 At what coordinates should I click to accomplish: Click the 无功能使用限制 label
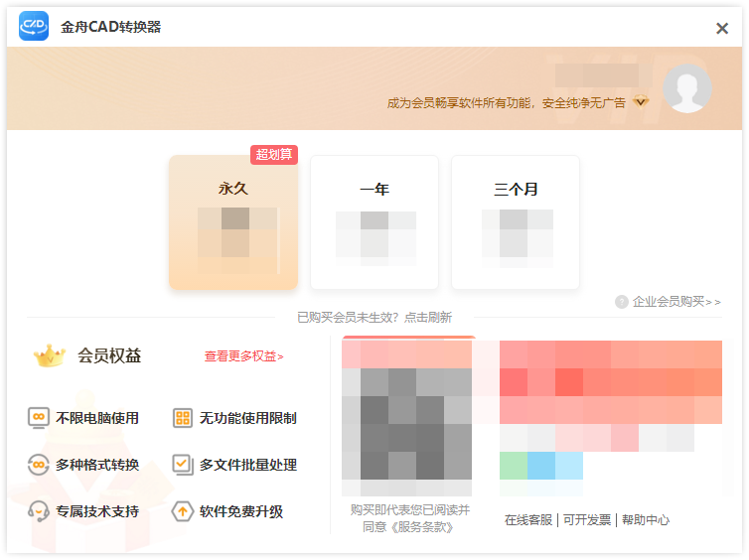coord(248,418)
